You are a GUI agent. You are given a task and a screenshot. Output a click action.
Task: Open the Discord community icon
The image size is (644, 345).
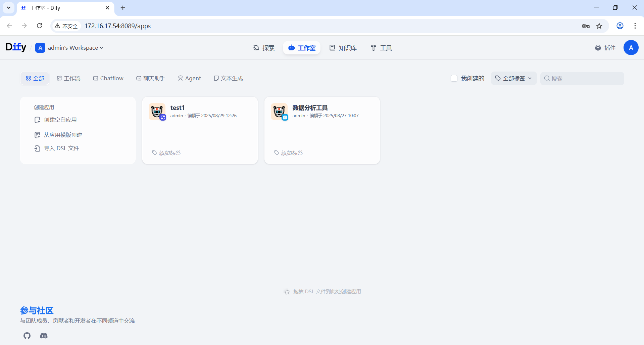coord(44,336)
